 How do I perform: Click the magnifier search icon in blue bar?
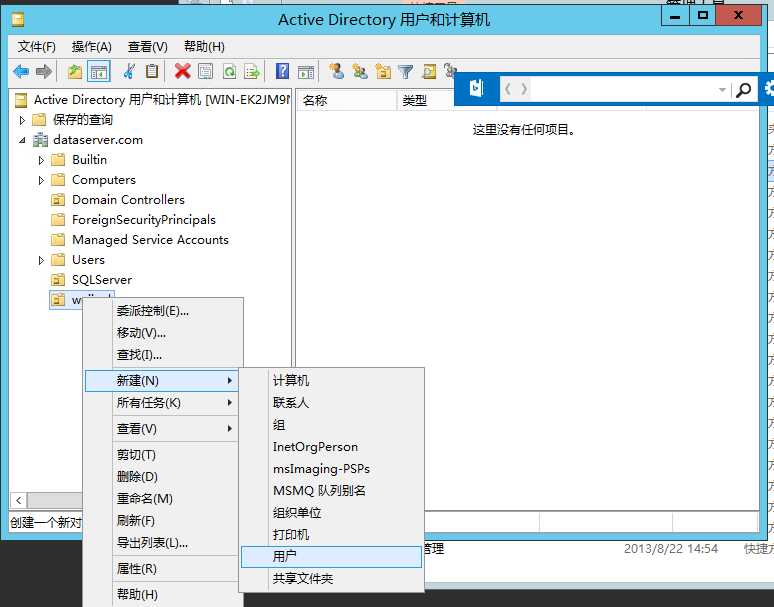(x=743, y=90)
